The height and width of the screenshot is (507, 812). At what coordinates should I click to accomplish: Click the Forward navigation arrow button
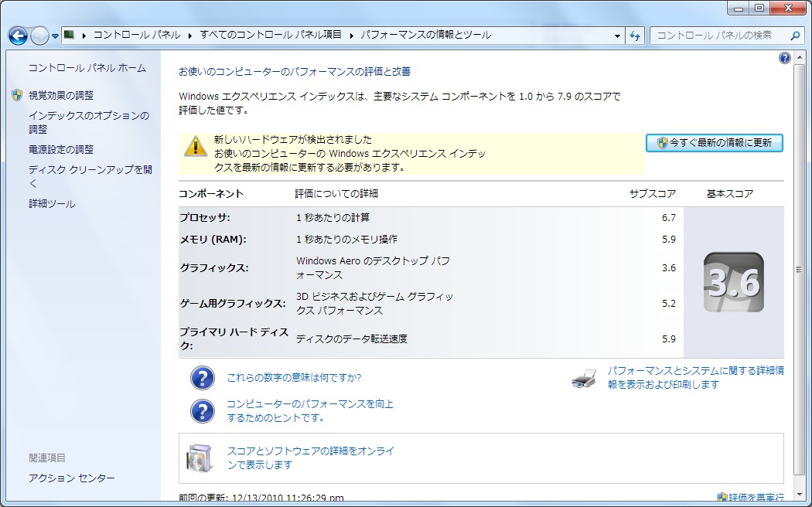(x=40, y=36)
